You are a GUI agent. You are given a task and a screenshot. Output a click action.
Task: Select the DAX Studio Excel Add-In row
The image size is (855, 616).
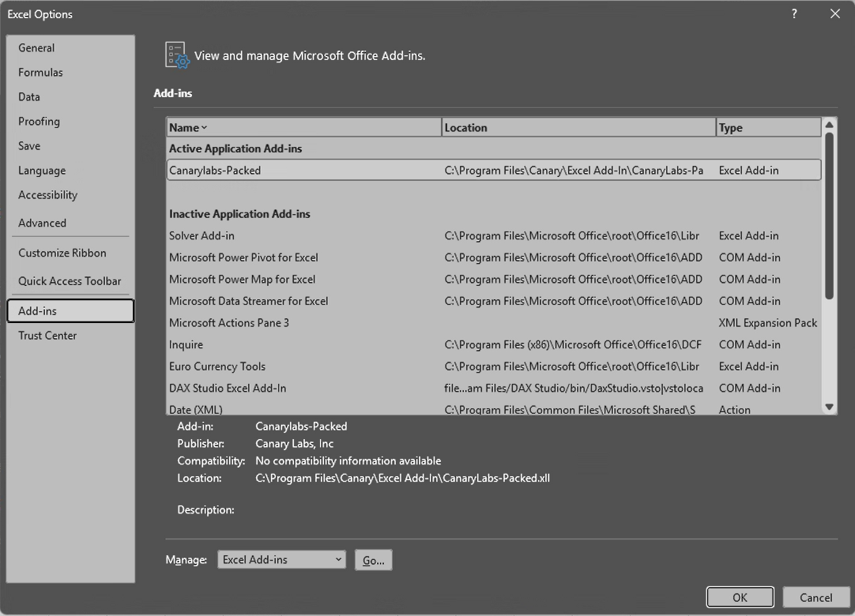(x=493, y=388)
